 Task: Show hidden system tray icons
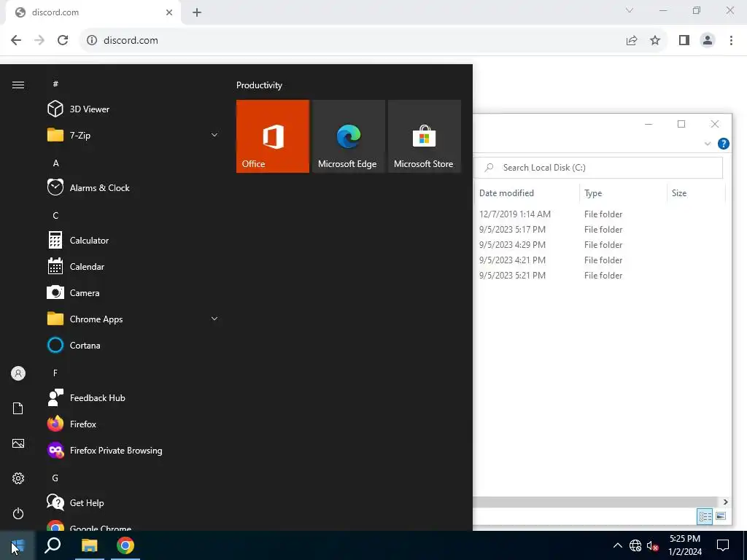pos(617,545)
